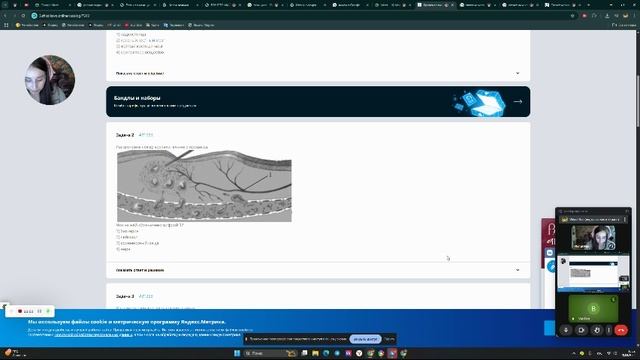Click the page vertical scrollbar thumb
Image resolution: width=640 pixels, height=360 pixels.
[x=637, y=100]
